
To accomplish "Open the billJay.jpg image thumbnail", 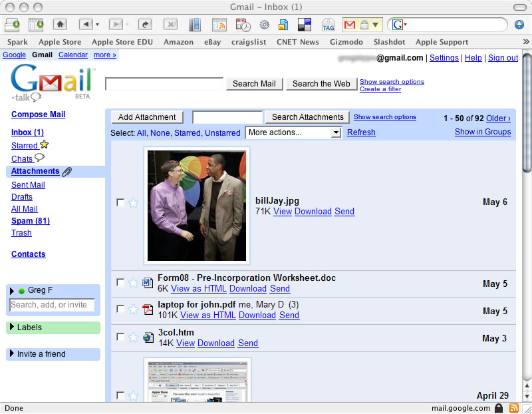I will [197, 206].
